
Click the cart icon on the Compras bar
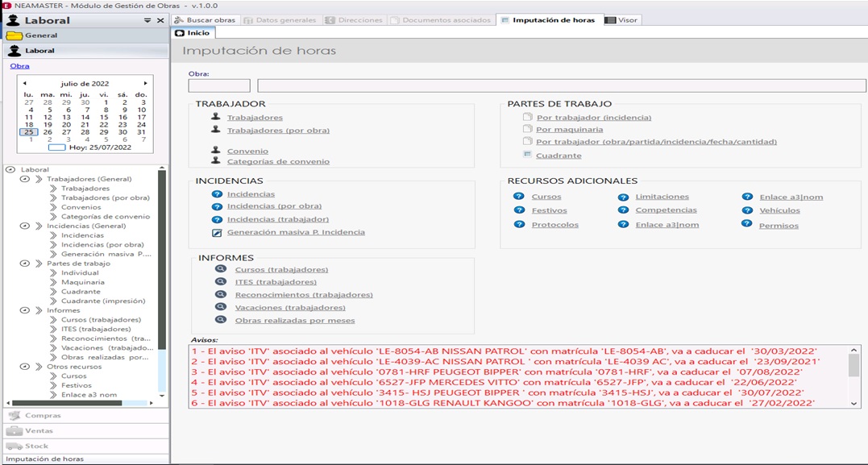(x=14, y=416)
